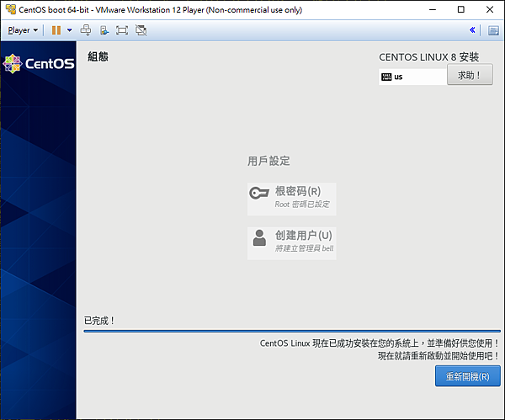Click the 重新開機(R) reboot button
The image size is (505, 420).
468,376
